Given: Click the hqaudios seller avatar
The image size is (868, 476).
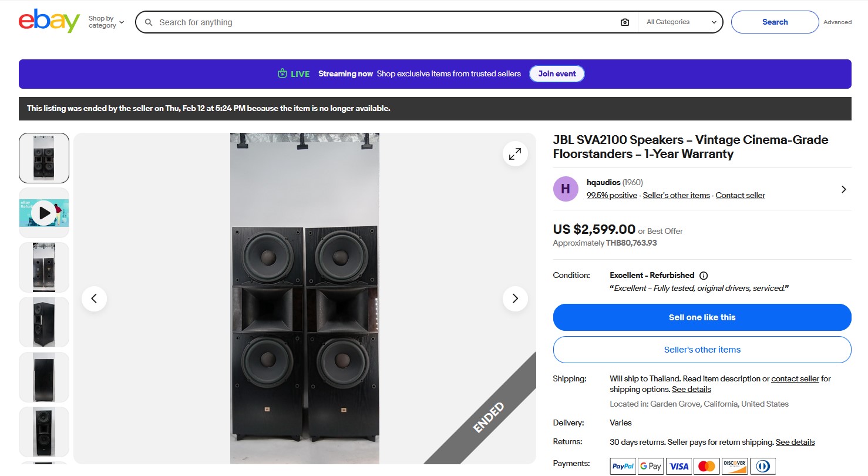Looking at the screenshot, I should point(566,189).
